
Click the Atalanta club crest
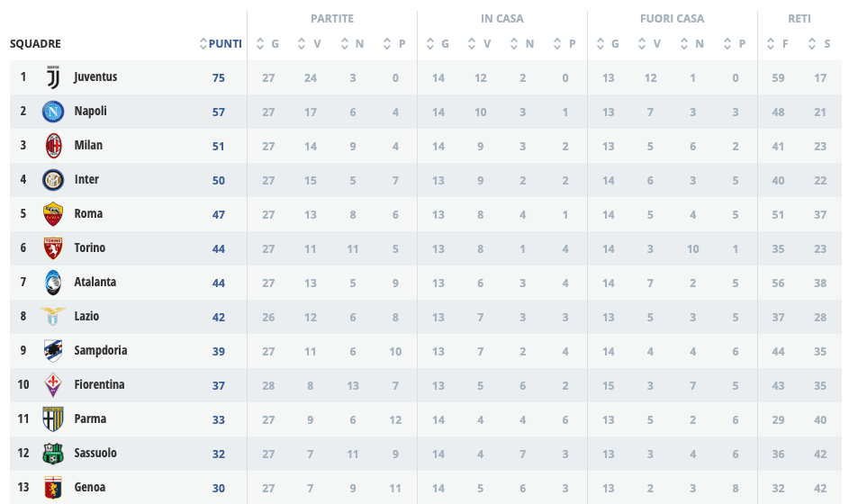tap(53, 283)
